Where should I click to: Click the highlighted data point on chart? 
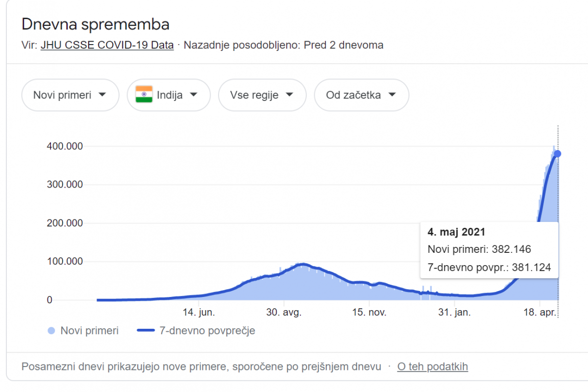tap(558, 154)
